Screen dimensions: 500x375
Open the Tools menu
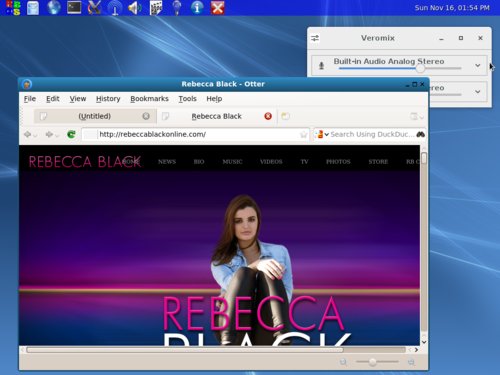[x=187, y=99]
